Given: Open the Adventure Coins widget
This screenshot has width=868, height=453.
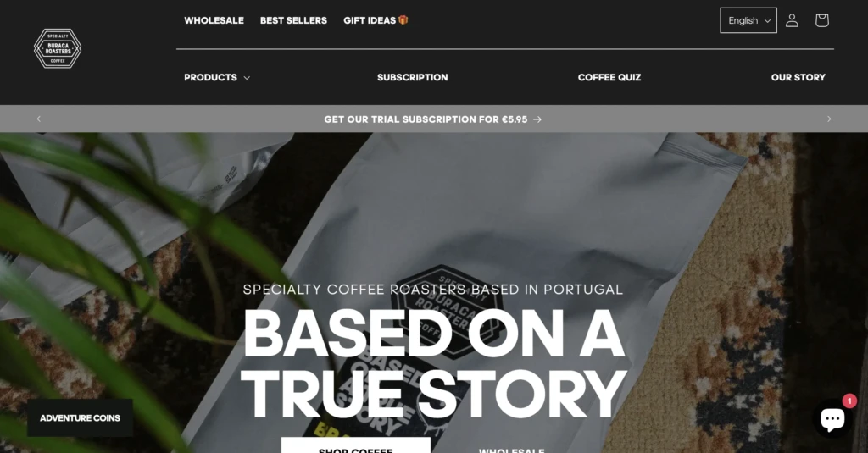Looking at the screenshot, I should pos(80,418).
